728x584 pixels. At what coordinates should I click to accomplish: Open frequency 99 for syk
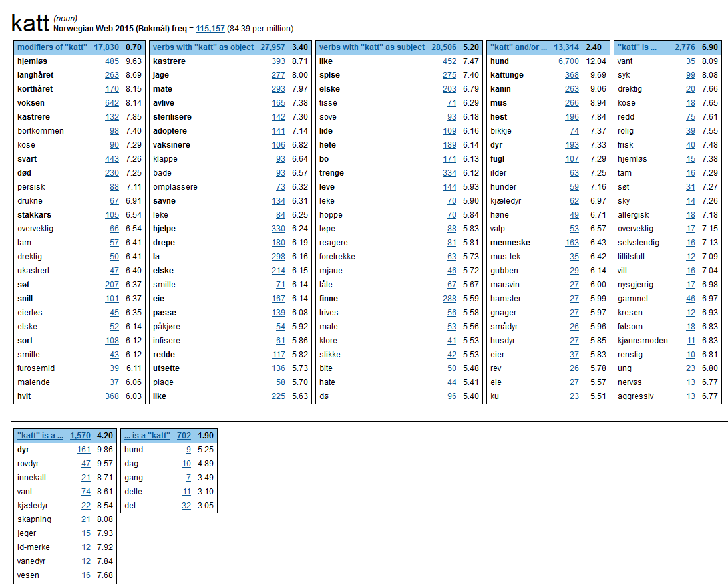pos(691,74)
